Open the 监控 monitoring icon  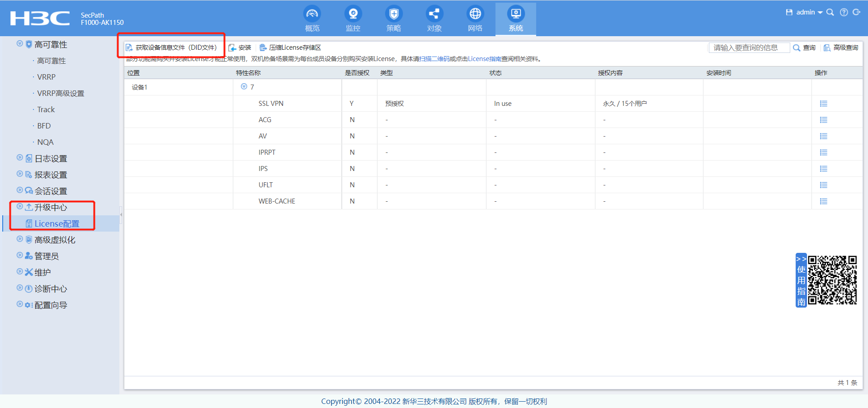point(353,14)
